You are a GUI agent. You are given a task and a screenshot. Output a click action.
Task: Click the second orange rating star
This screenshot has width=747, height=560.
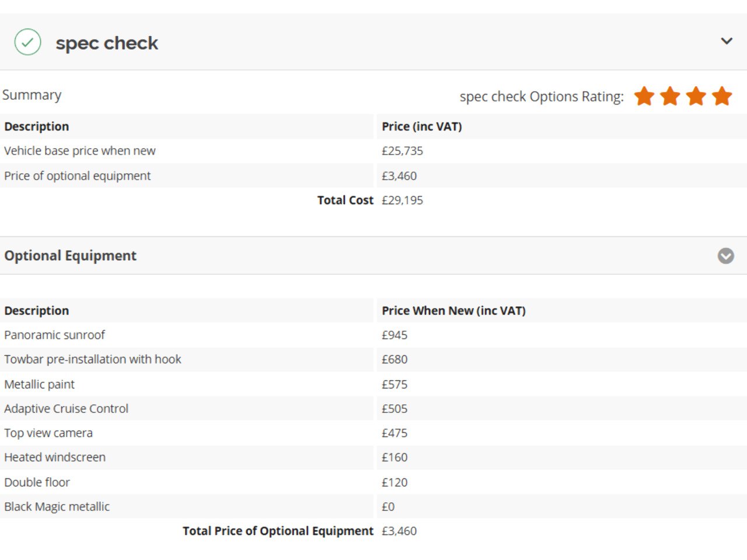670,96
